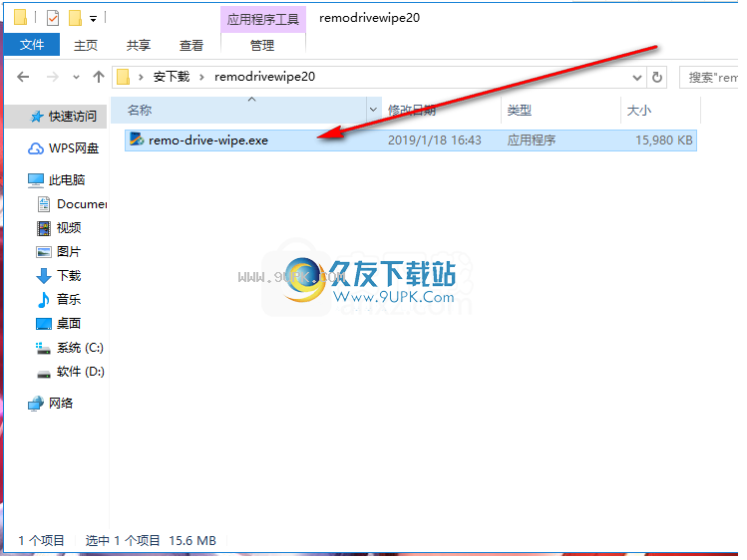
Task: Sort by 名称 column header
Action: [x=238, y=111]
